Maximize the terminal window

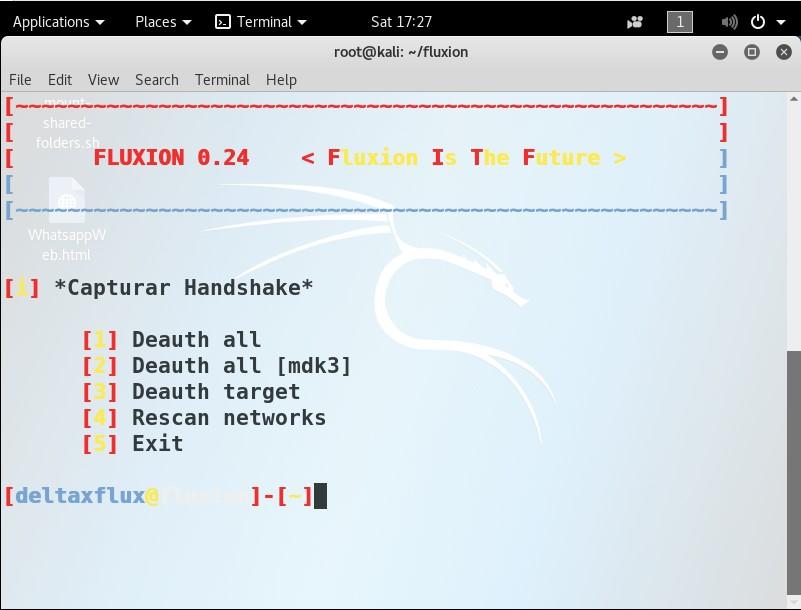(x=751, y=52)
